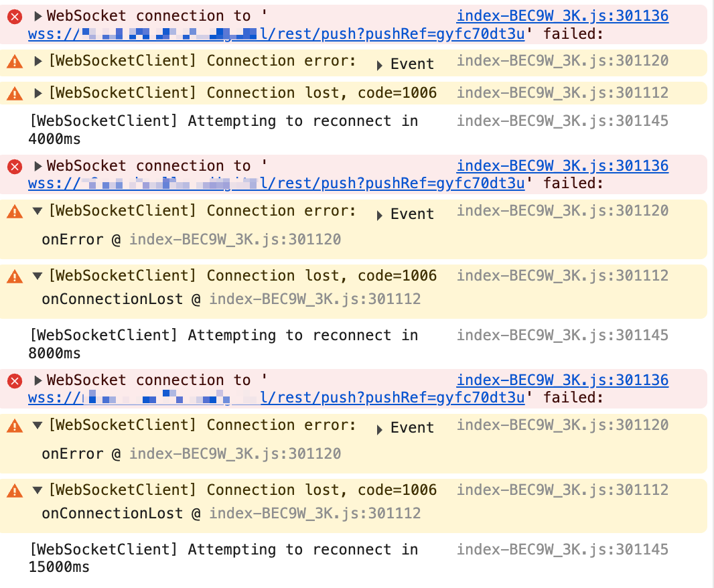
Task: Open onError stack link preceding the 8000ms message
Action: [x=235, y=240]
